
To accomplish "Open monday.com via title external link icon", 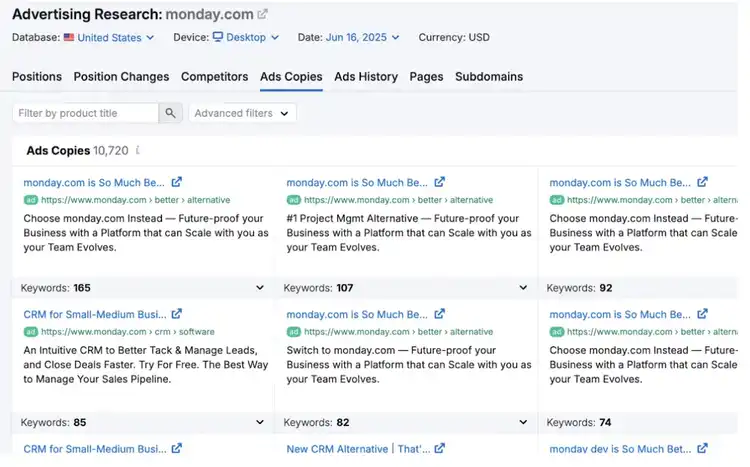I will [x=262, y=14].
